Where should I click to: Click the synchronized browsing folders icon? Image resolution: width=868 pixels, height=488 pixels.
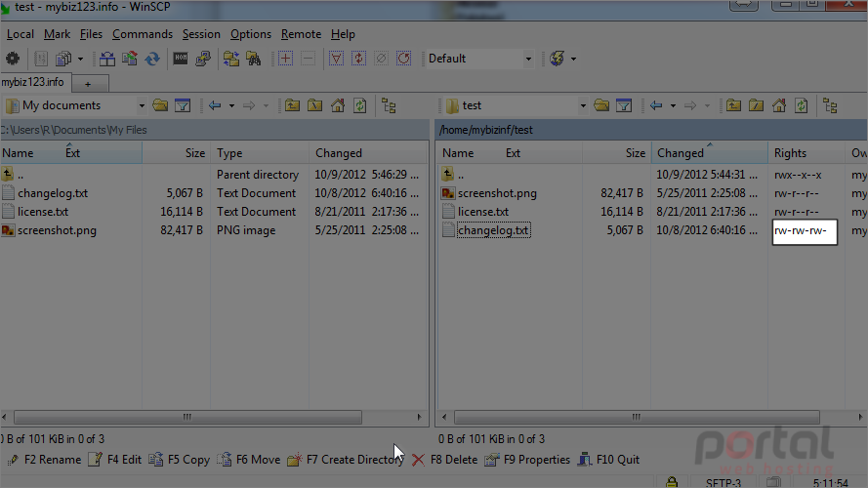(x=230, y=59)
